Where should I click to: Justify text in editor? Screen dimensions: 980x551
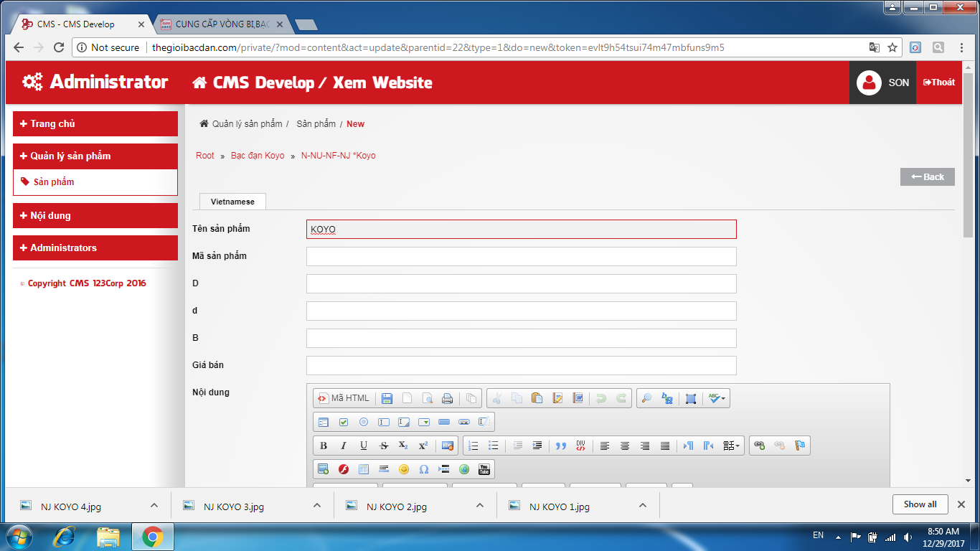665,446
